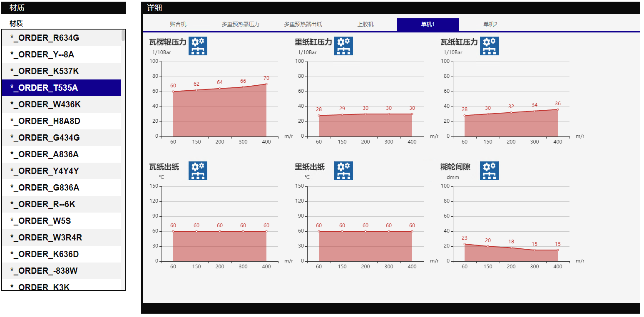
Task: Click the material list scrollbar thumb
Action: [x=123, y=35]
